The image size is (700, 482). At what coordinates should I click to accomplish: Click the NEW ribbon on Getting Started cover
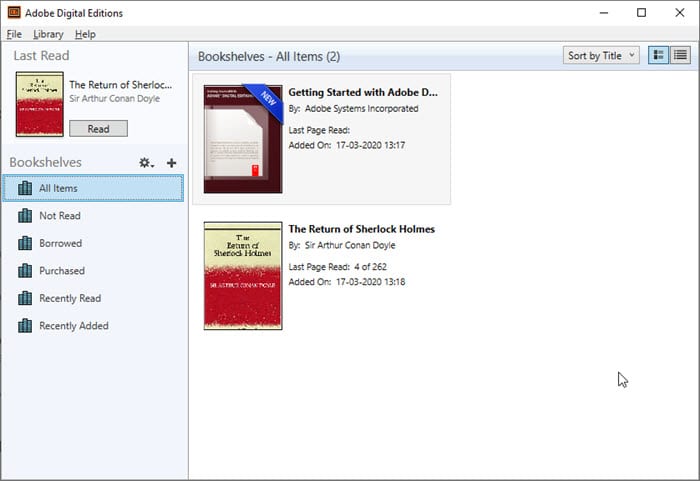pos(267,99)
